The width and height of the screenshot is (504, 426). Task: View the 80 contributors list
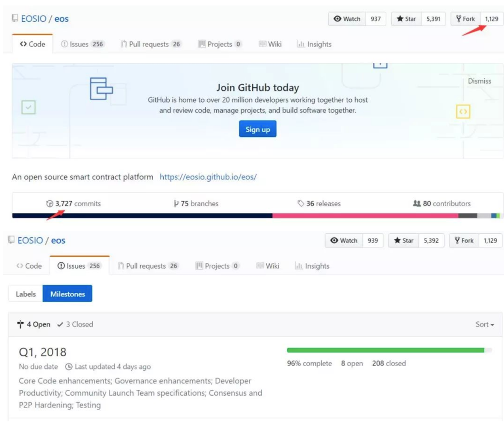(442, 203)
